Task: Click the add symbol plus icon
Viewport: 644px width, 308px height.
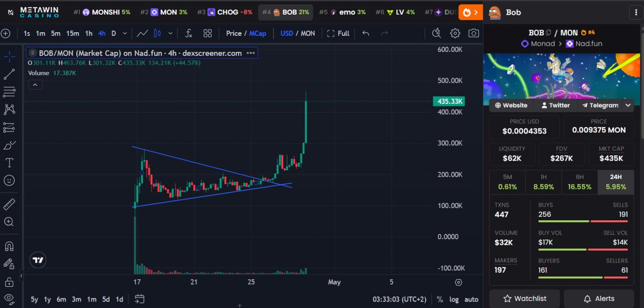Action: (x=6, y=33)
